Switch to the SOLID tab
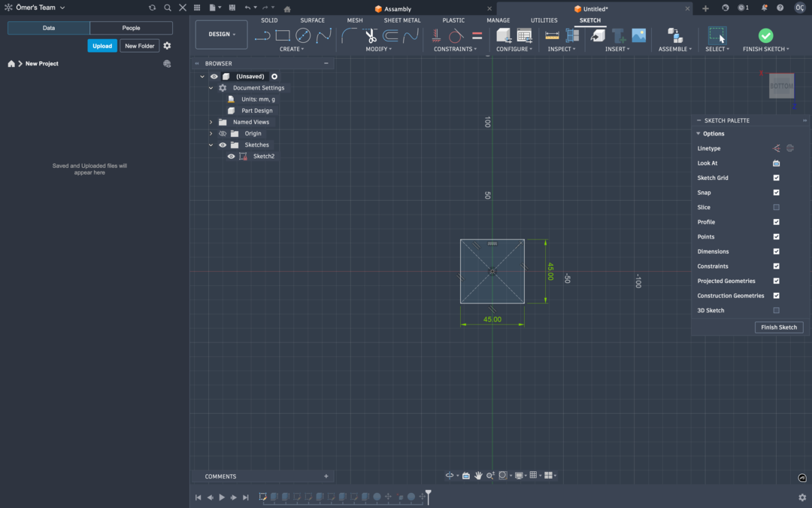 pyautogui.click(x=268, y=20)
